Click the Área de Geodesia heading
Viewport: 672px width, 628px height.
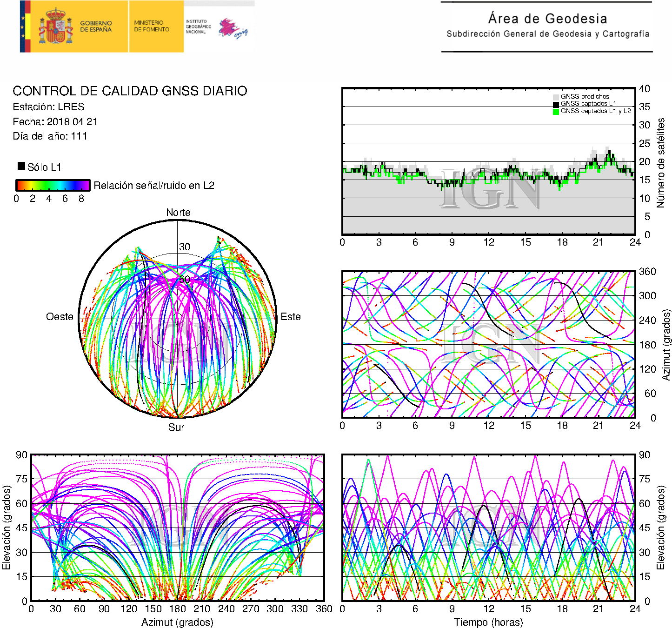(x=547, y=19)
